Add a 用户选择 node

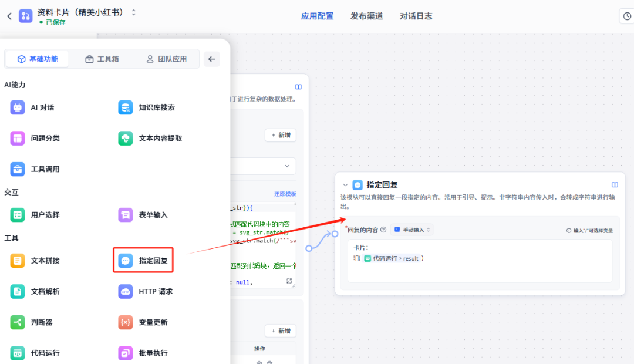(35, 215)
